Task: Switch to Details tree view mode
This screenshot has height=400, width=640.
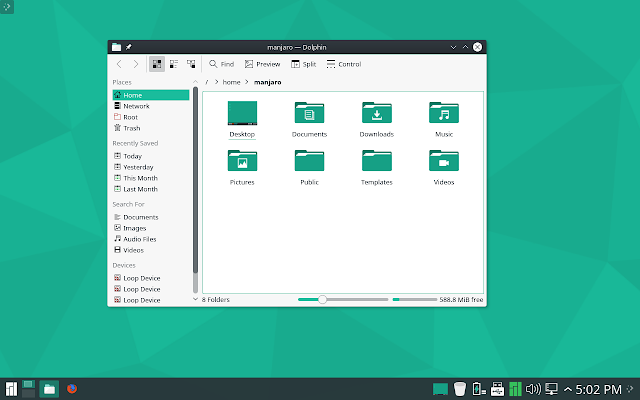Action: pos(191,64)
